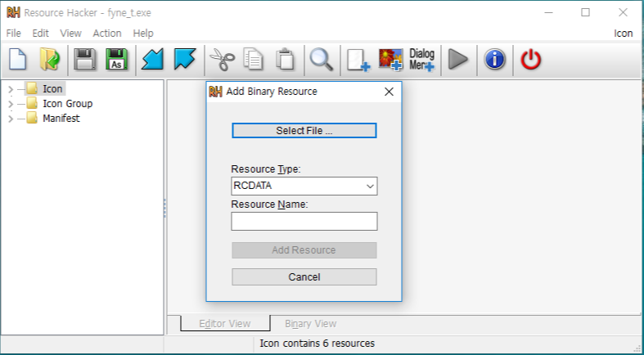Open the blue info icon

[x=494, y=60]
